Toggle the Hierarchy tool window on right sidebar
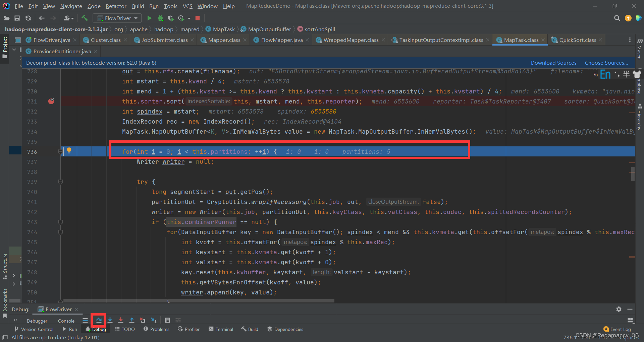This screenshot has height=342, width=644. click(639, 117)
